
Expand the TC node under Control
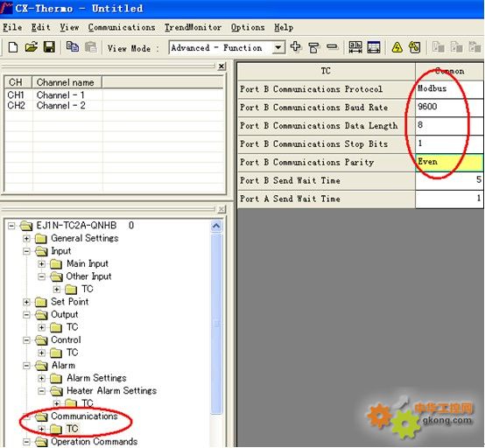41,353
